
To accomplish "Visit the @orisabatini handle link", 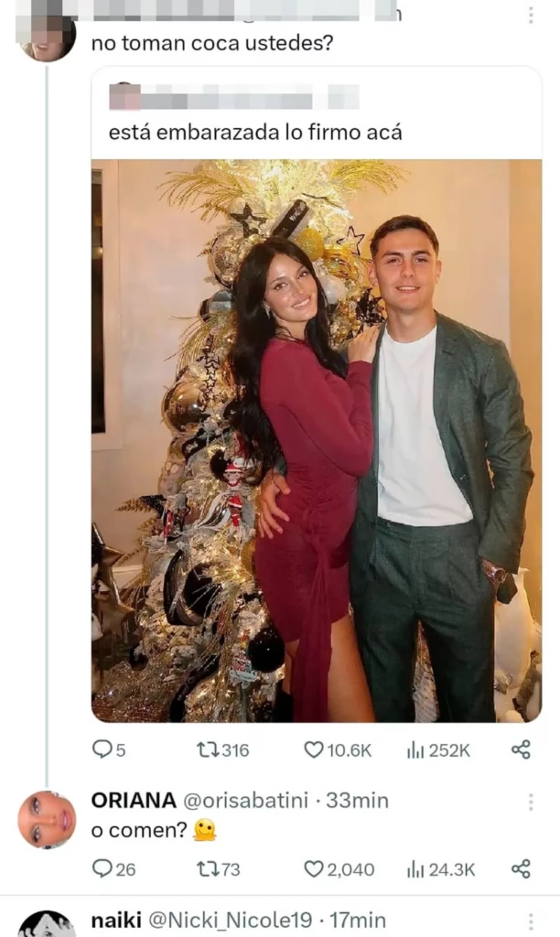I will pos(241,801).
